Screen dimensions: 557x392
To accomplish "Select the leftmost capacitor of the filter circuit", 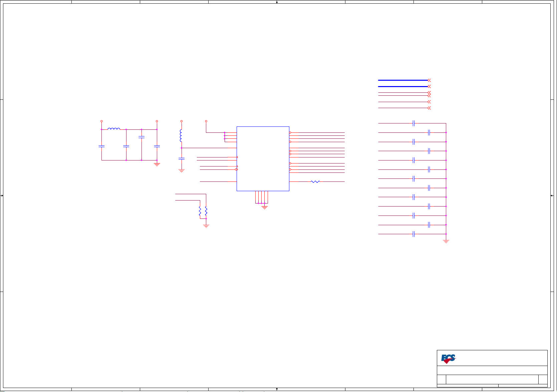I will tap(101, 146).
